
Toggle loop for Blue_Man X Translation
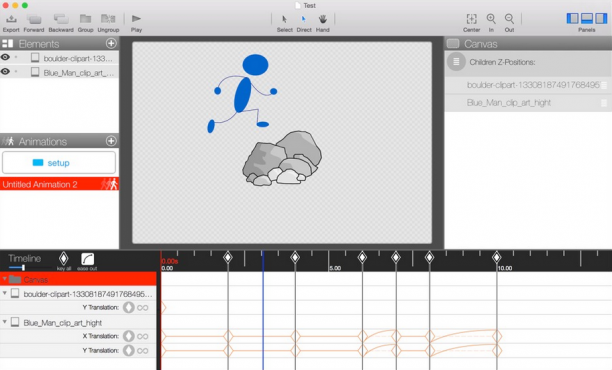(x=143, y=336)
